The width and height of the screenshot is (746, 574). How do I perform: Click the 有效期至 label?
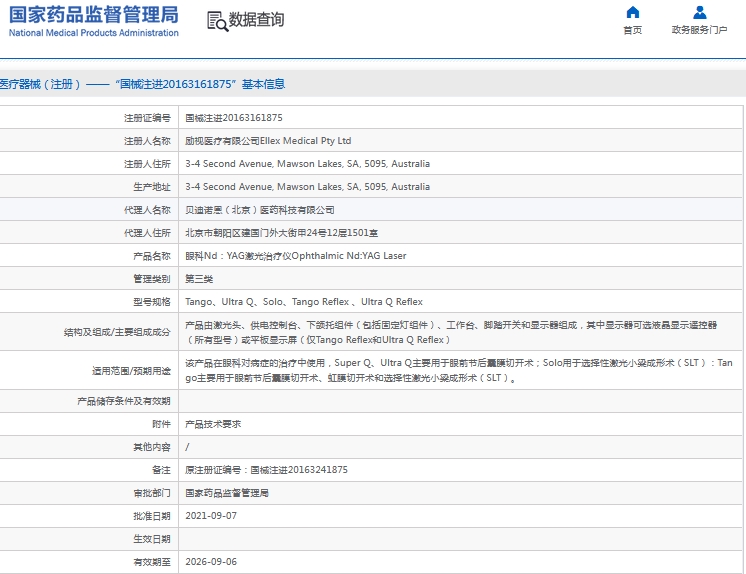(x=152, y=562)
